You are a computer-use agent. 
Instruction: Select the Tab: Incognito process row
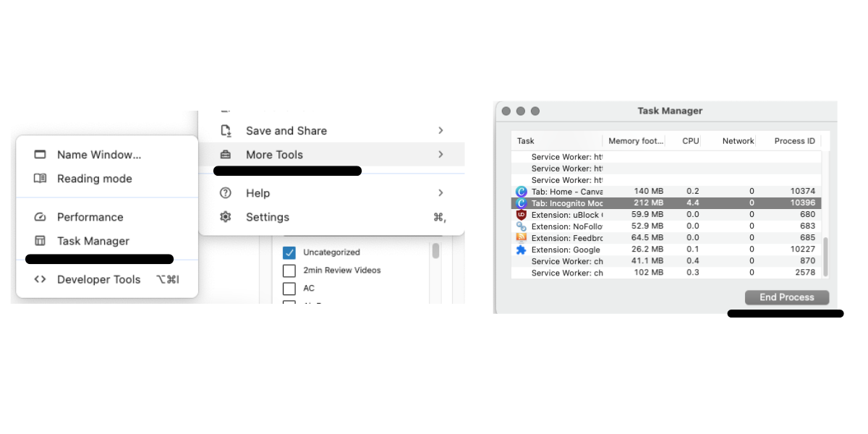651,203
